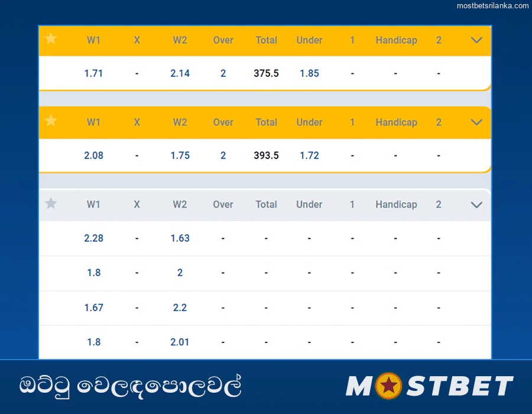Collapse the second betting market with its chevron

coord(476,122)
